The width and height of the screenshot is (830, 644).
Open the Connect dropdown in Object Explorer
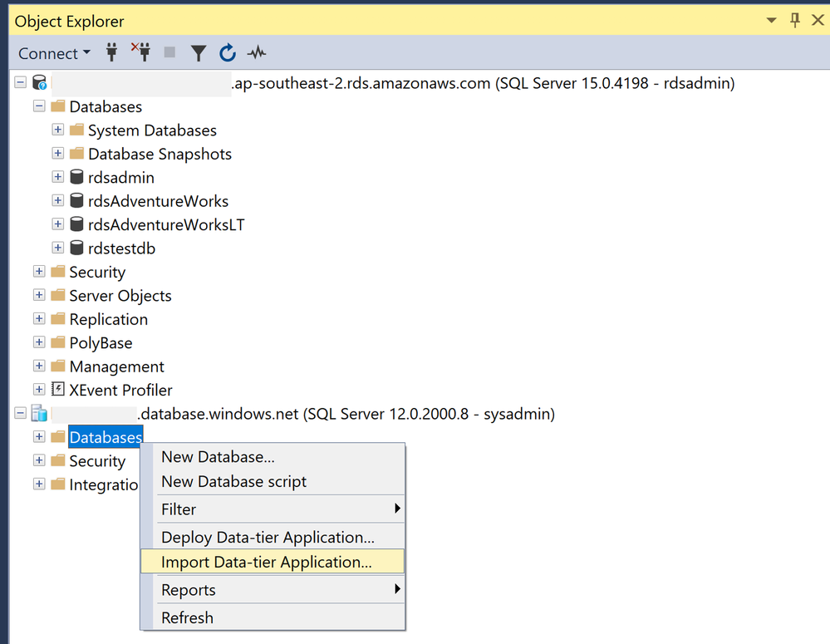[x=54, y=53]
